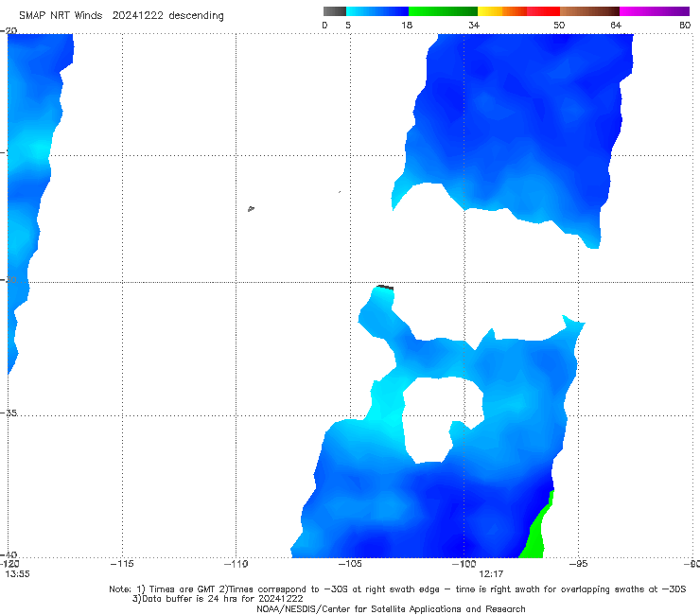The height and width of the screenshot is (615, 700).
Task: Click the black mark atop the lower swath
Action: pos(385,288)
